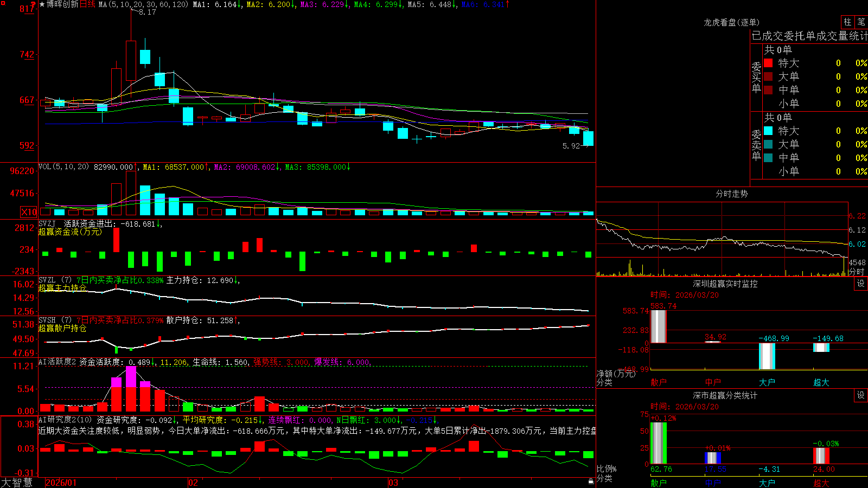Click the 2026/01 date marker on the time axis
Screen dimensions: 868x488
[61, 483]
